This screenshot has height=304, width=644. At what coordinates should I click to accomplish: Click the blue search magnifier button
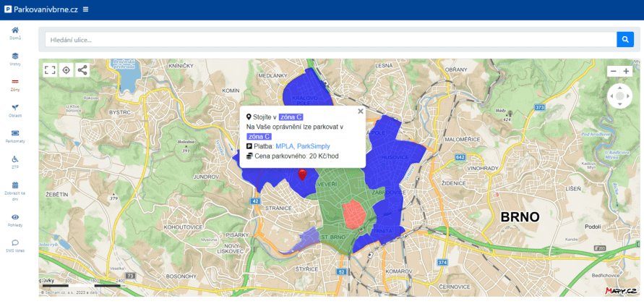point(625,40)
